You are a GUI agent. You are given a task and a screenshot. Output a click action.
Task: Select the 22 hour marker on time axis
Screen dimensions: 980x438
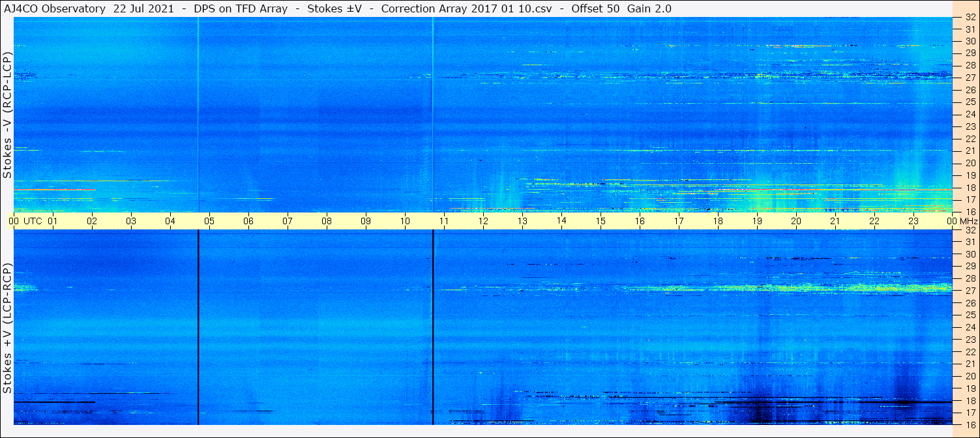[874, 222]
